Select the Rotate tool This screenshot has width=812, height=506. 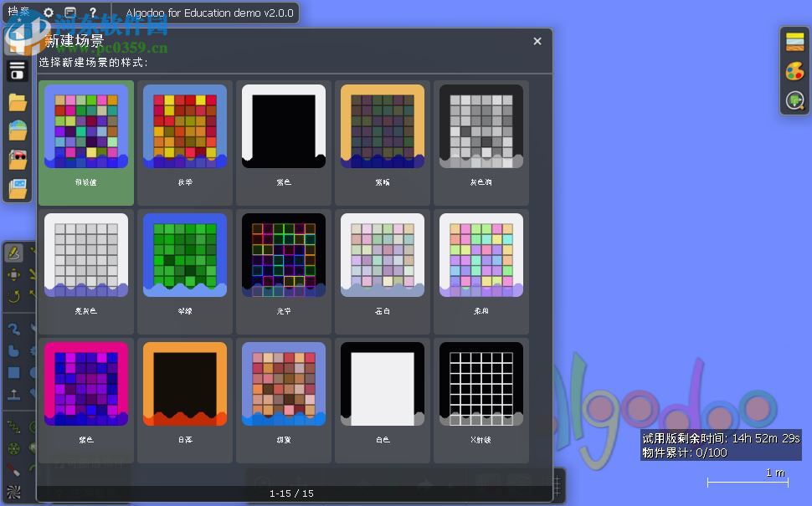click(13, 296)
